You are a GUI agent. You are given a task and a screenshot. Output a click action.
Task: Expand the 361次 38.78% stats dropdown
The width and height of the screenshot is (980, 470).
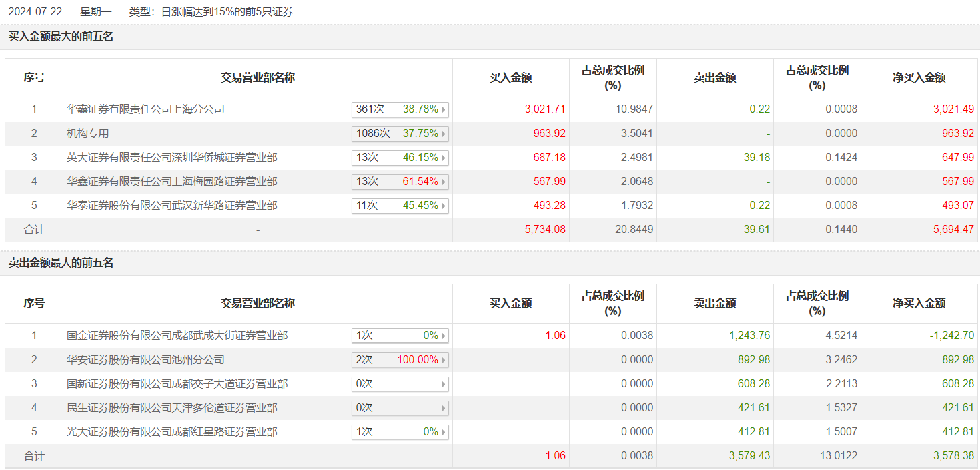444,109
